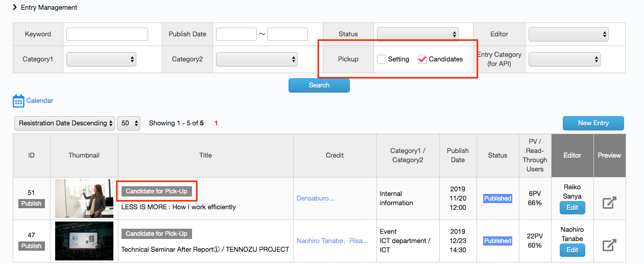Create a New Entry
The width and height of the screenshot is (644, 264).
[x=593, y=123]
